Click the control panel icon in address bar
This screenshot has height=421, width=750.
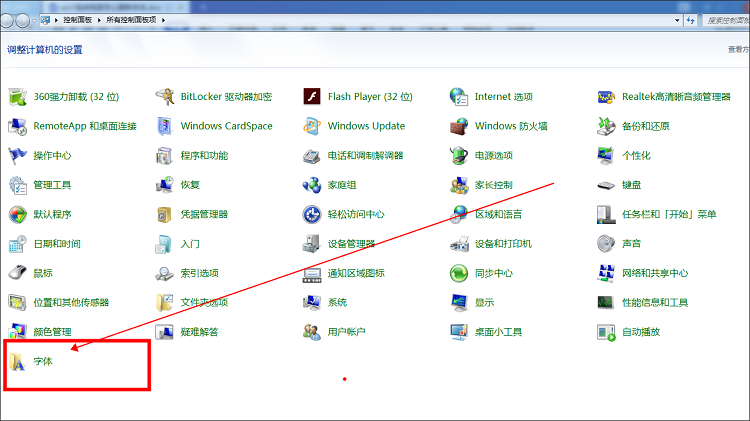(45, 20)
